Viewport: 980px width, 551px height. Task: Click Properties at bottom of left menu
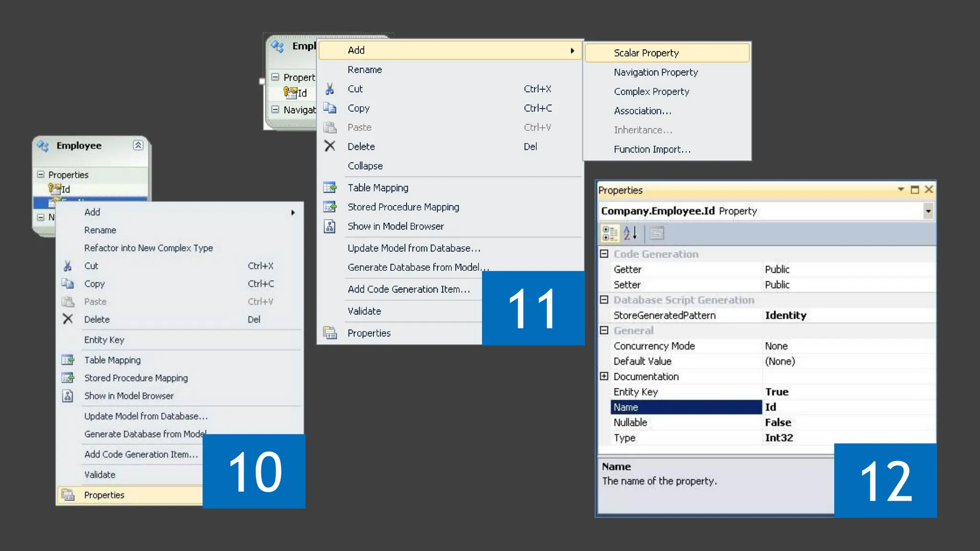[x=104, y=495]
